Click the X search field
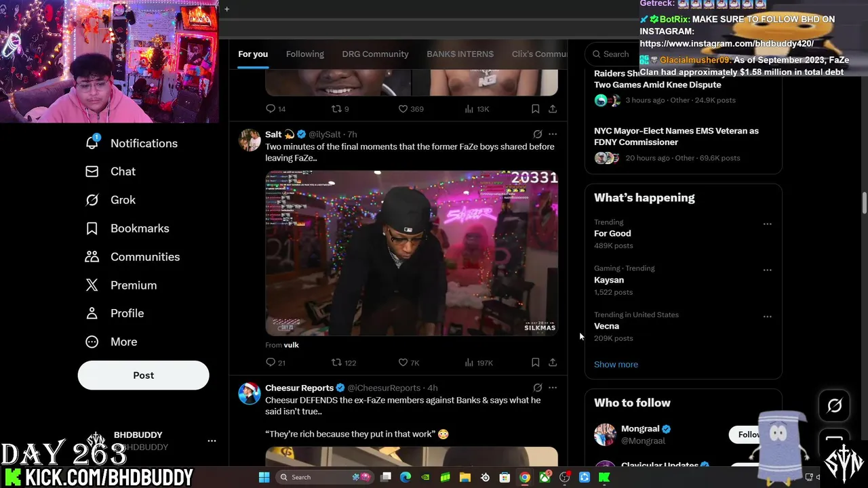Image resolution: width=868 pixels, height=488 pixels. [x=614, y=54]
